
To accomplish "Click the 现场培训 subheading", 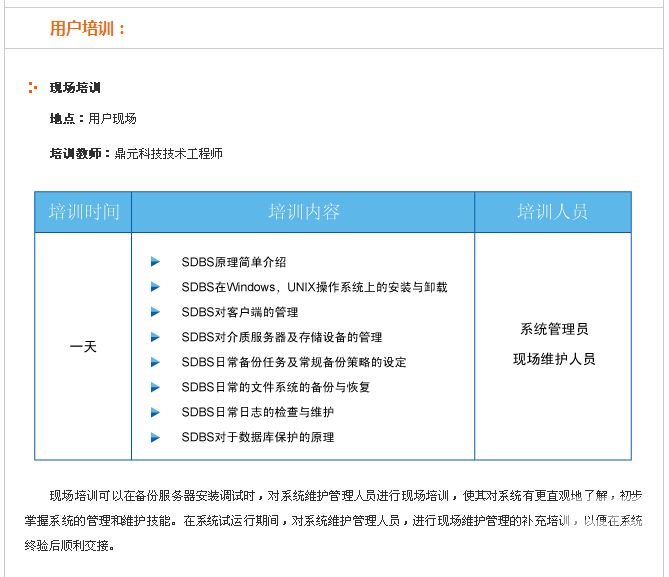I will (x=75, y=87).
